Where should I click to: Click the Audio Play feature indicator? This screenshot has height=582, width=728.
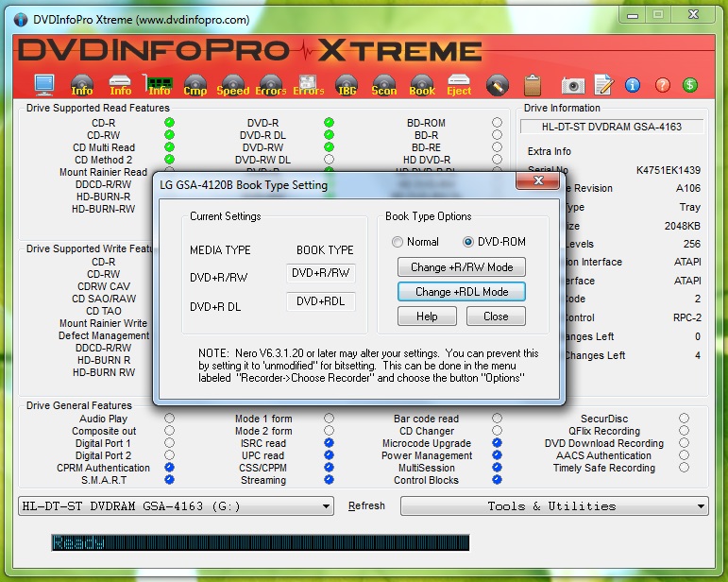[x=169, y=418]
